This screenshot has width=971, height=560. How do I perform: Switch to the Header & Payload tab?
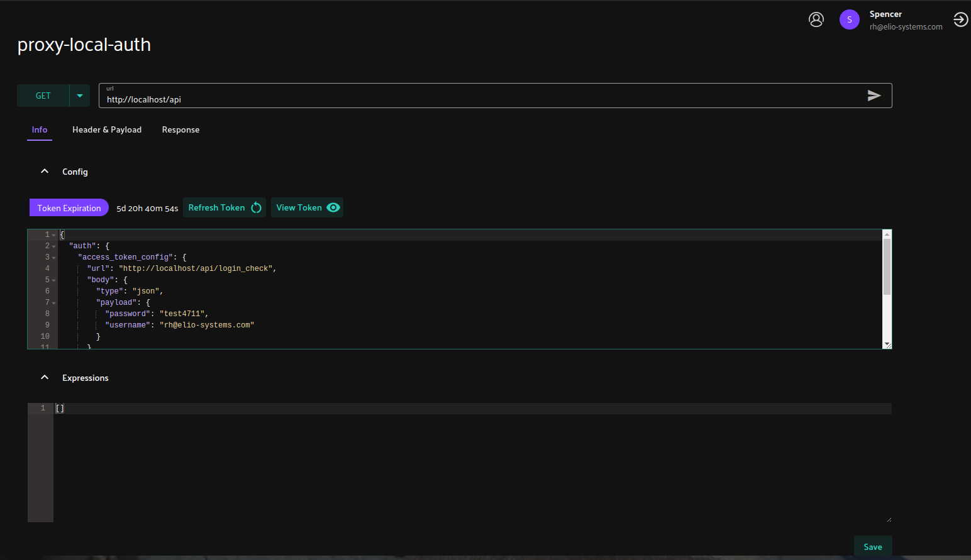pos(107,129)
